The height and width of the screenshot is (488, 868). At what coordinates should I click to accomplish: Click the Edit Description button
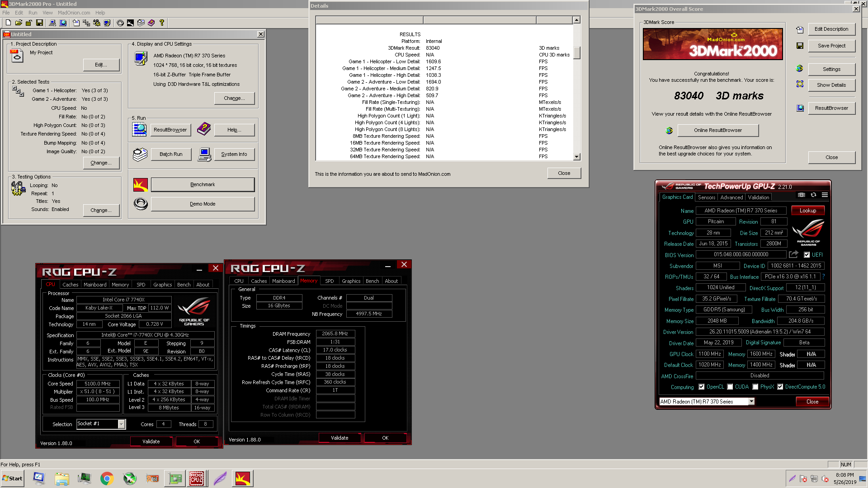(831, 29)
